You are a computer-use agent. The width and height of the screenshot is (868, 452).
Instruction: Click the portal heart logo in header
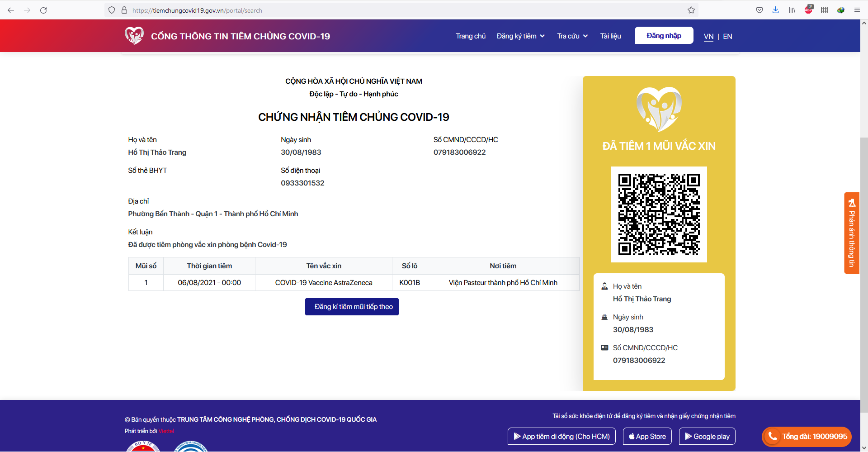point(134,35)
